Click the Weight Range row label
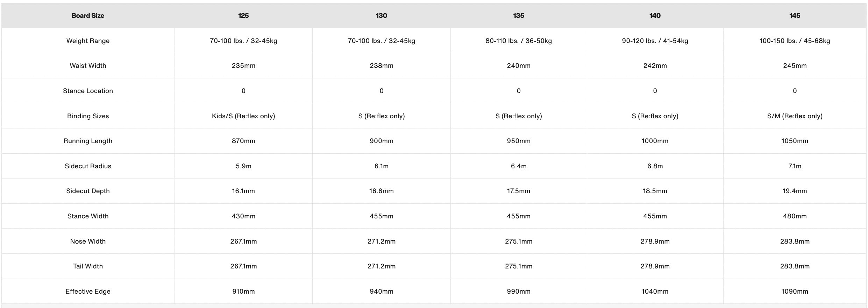Screen dimensions: 868x308 coord(88,41)
